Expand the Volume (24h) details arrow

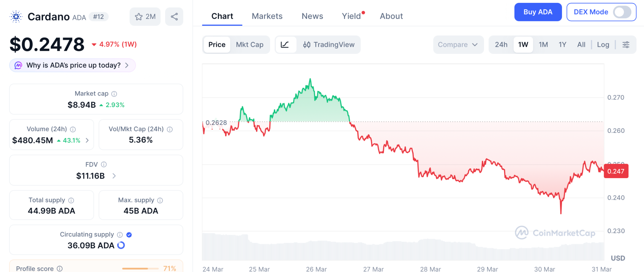tap(87, 140)
